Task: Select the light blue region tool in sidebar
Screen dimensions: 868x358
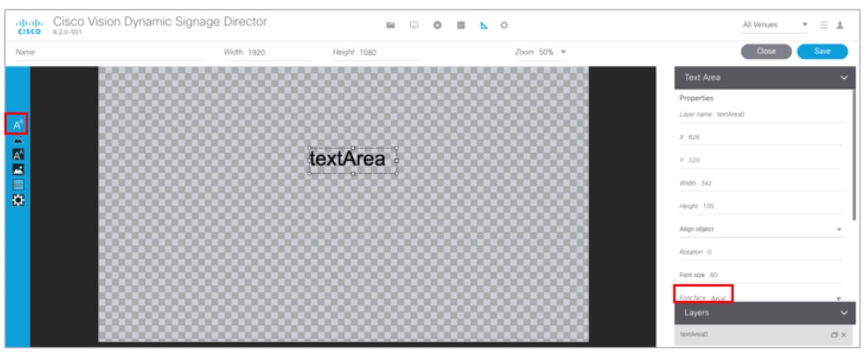Action: click(x=18, y=184)
